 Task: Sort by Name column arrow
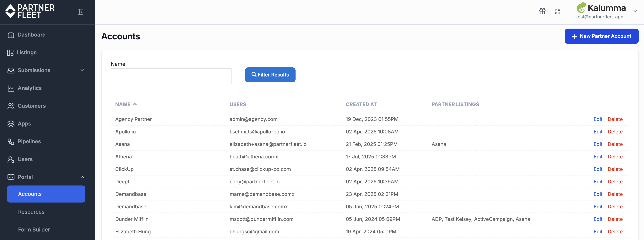135,104
